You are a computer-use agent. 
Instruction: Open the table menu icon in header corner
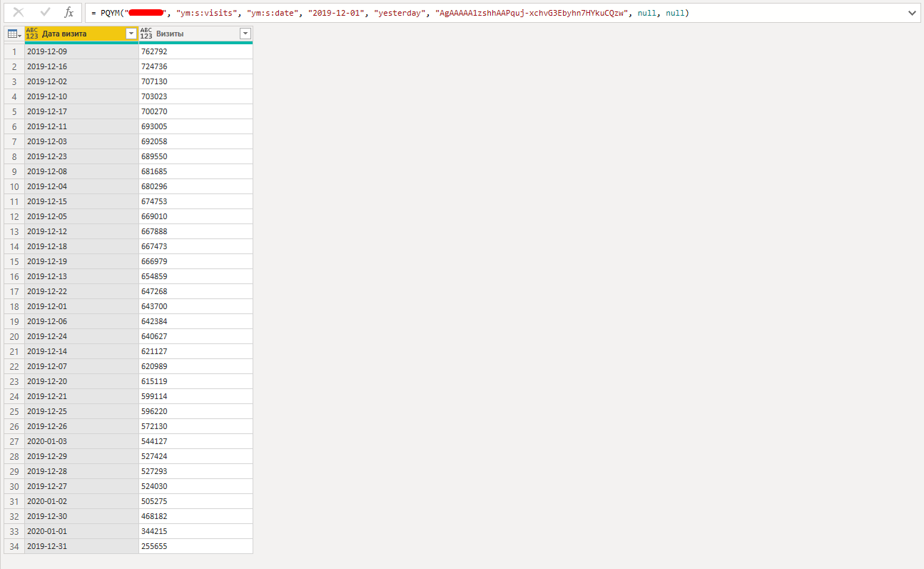(14, 34)
